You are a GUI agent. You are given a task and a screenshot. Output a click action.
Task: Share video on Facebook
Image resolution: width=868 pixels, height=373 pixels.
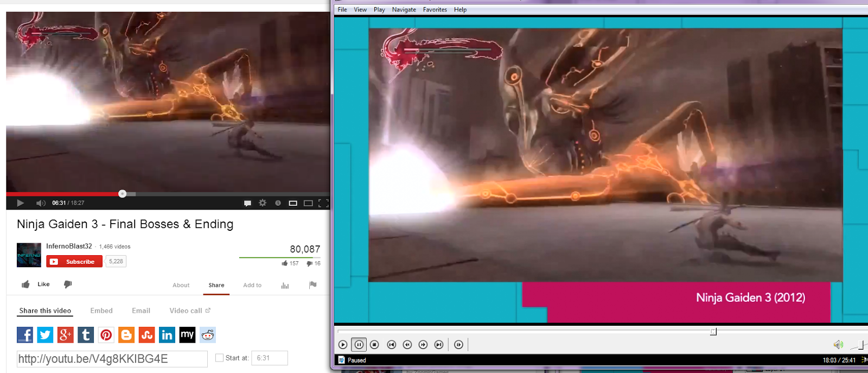25,335
